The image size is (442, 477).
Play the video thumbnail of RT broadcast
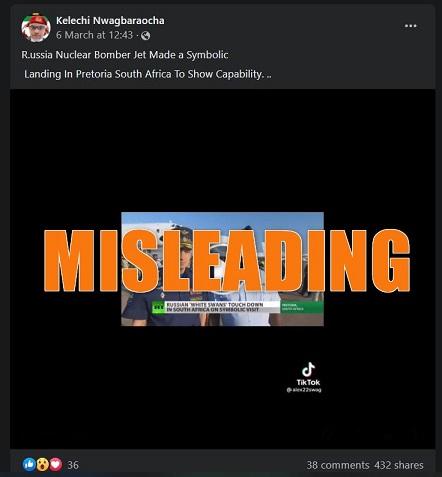coord(222,269)
